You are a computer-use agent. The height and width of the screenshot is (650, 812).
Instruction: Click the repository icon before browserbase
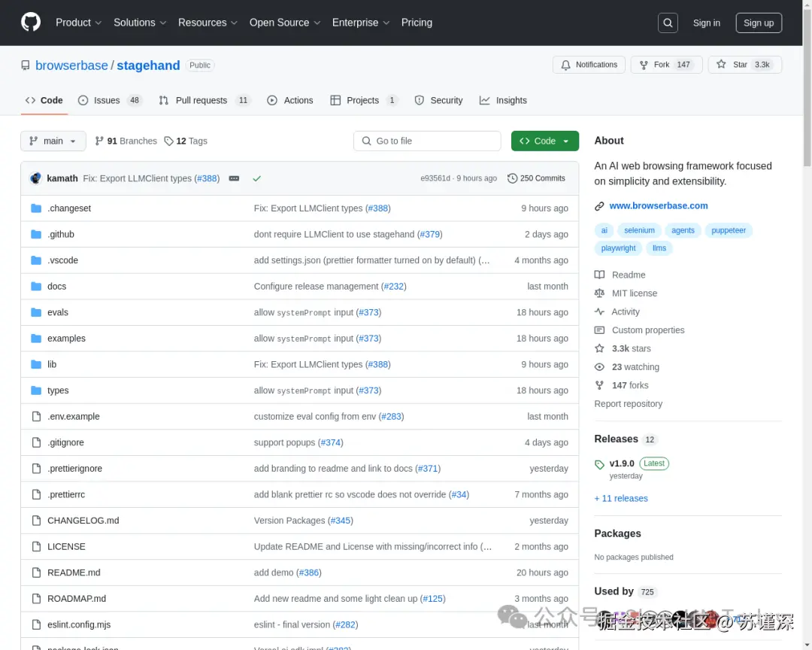(26, 65)
